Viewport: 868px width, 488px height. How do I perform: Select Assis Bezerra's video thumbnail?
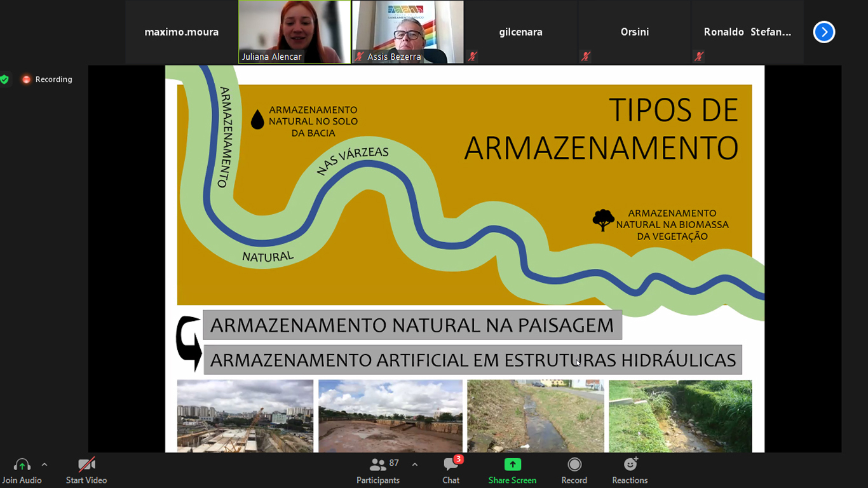point(408,32)
